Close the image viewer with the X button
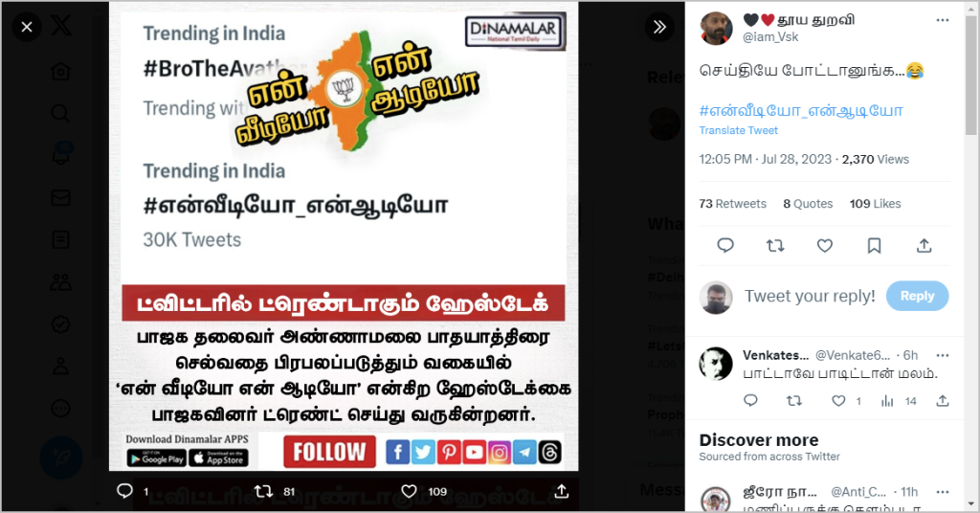Image resolution: width=980 pixels, height=513 pixels. click(x=26, y=27)
